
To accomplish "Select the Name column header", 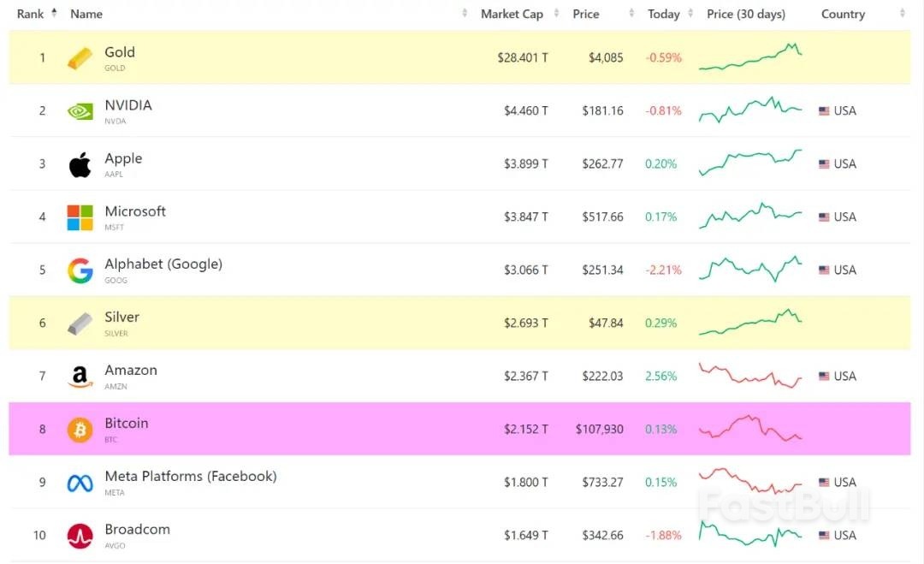I will (86, 14).
